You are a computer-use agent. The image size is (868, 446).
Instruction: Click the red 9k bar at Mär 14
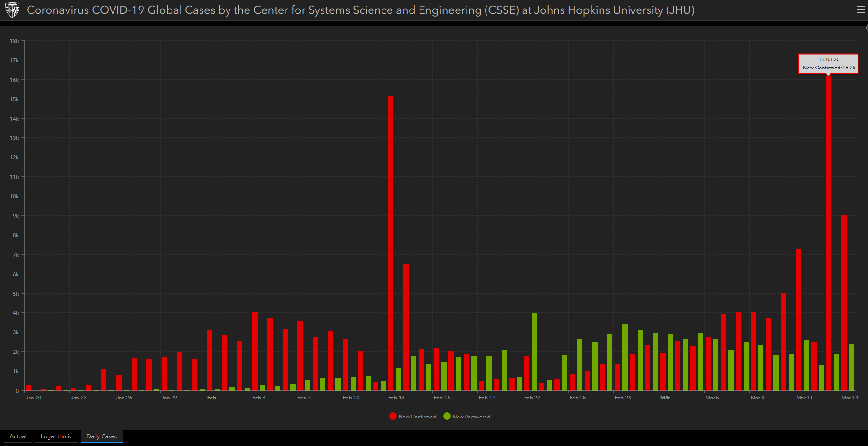(844, 303)
